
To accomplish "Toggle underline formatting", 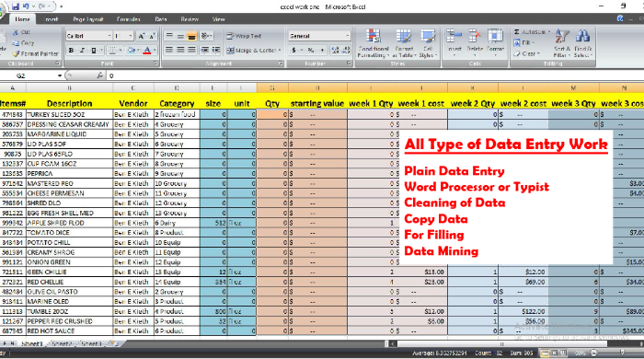I will point(93,50).
